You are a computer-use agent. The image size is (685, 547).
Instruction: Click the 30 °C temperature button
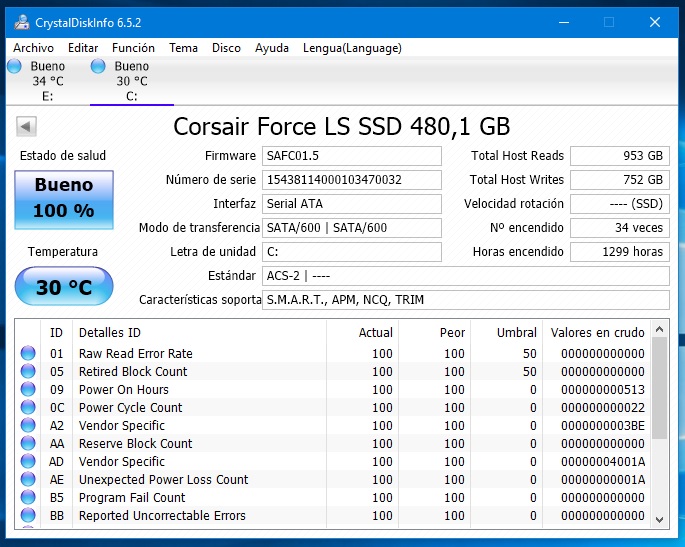point(64,287)
